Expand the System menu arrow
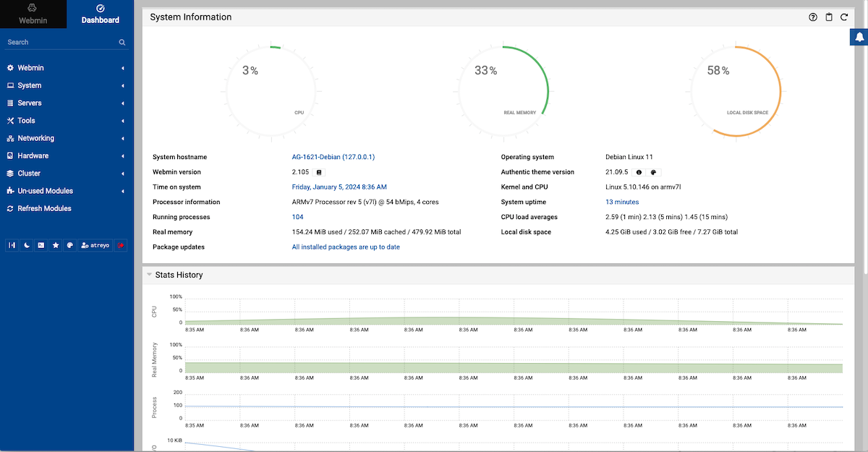This screenshot has height=452, width=868. pyautogui.click(x=123, y=85)
